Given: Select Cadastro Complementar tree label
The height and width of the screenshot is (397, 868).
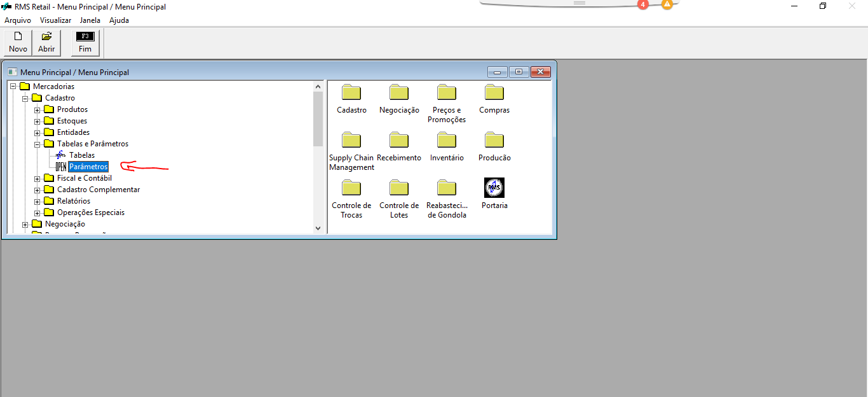Looking at the screenshot, I should [x=98, y=190].
